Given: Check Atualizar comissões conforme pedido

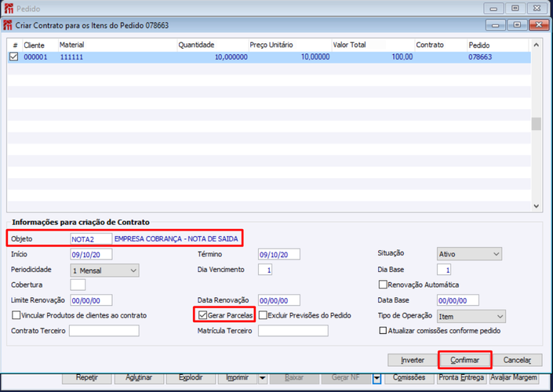Looking at the screenshot, I should pyautogui.click(x=383, y=331).
